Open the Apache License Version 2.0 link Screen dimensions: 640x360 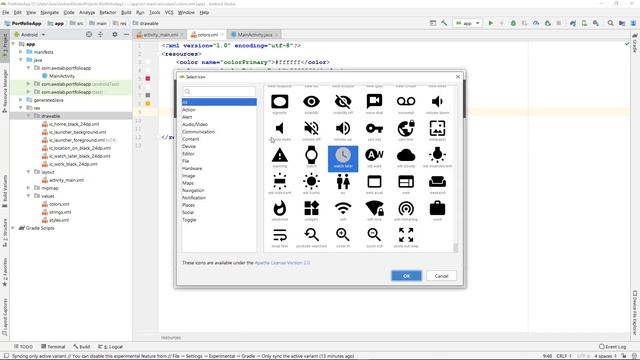coord(282,262)
